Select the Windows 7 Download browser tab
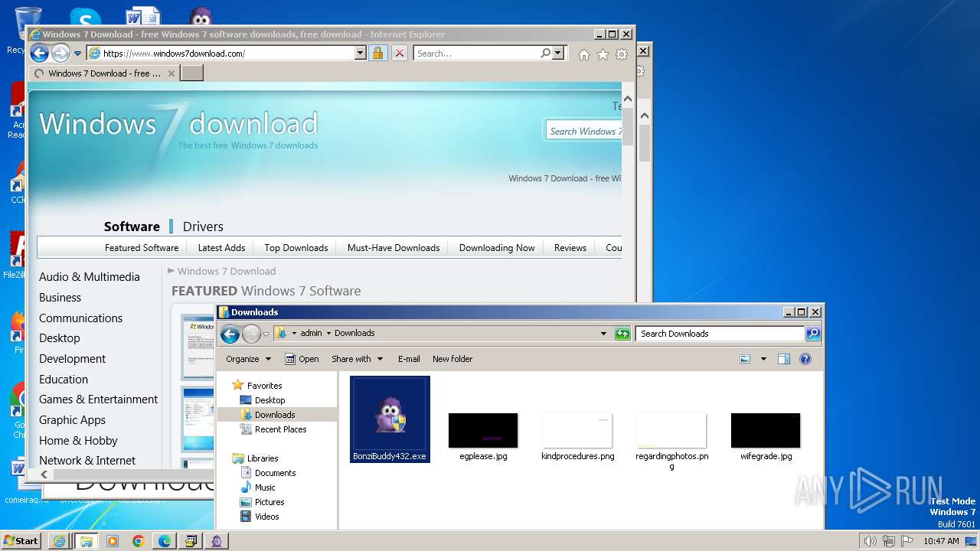 [104, 73]
